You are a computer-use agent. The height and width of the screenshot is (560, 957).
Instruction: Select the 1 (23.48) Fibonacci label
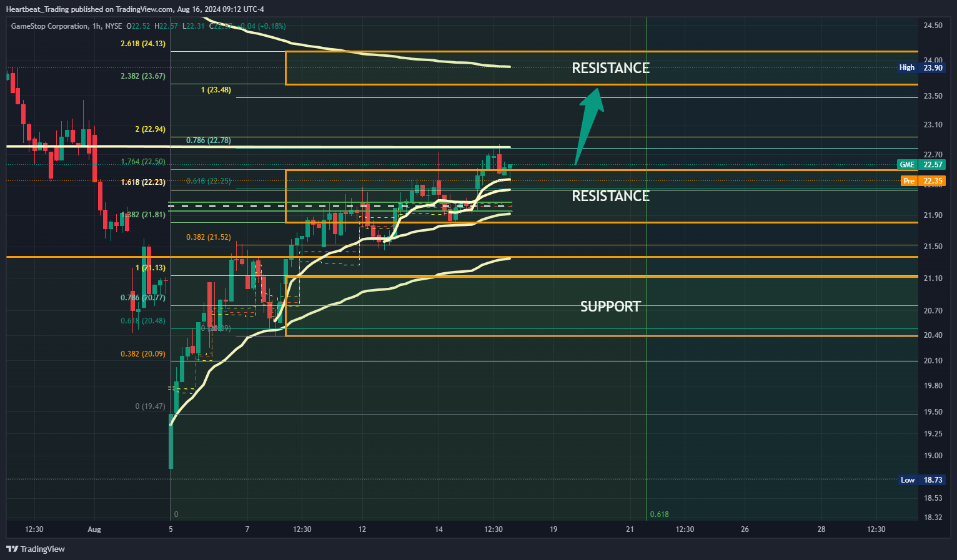[x=216, y=90]
